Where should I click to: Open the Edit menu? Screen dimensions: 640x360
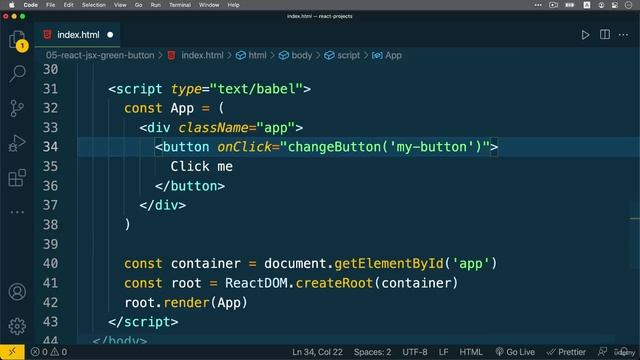tap(69, 5)
